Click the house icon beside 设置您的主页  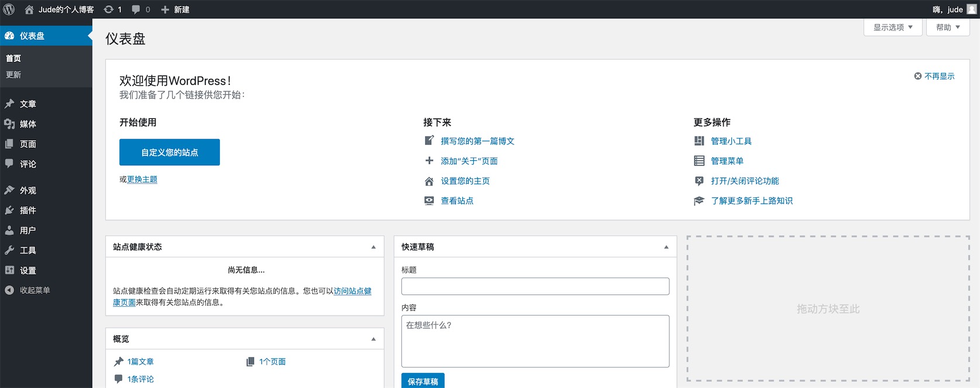429,181
